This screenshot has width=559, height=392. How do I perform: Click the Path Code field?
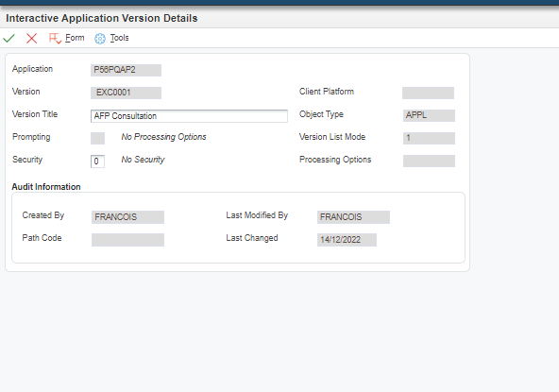pyautogui.click(x=127, y=240)
